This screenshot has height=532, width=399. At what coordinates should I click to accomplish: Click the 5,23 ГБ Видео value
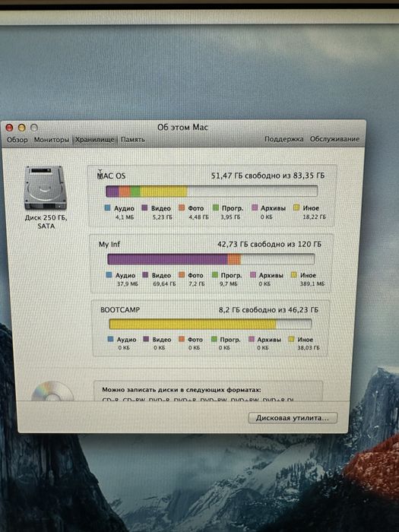click(162, 217)
